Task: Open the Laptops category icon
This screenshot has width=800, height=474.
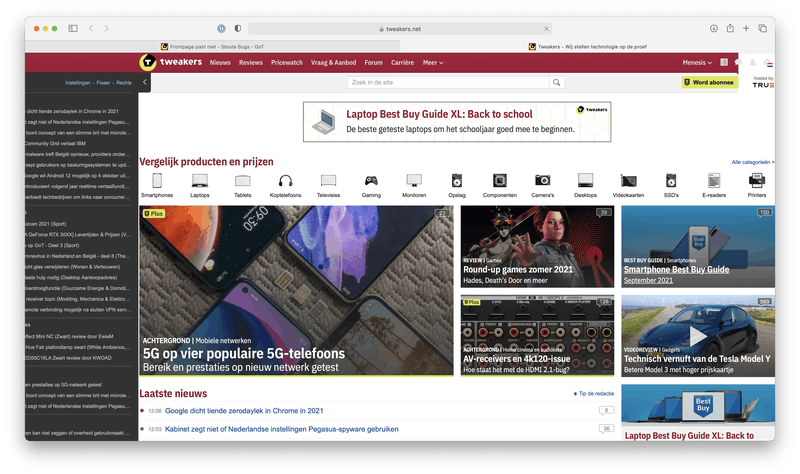Action: (x=199, y=181)
